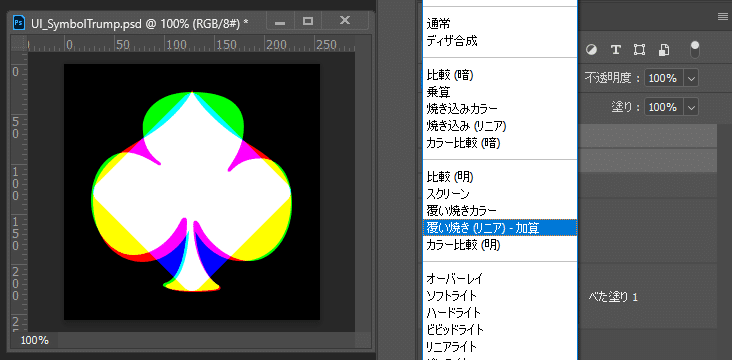Open the 塗り slider dropdown arrow
Viewport: 732px width, 360px height.
pyautogui.click(x=691, y=107)
